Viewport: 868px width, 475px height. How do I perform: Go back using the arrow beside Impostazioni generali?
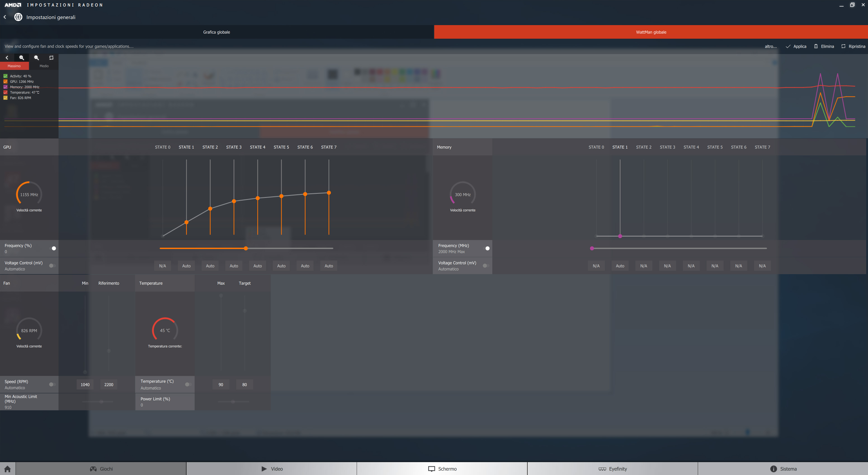coord(5,17)
